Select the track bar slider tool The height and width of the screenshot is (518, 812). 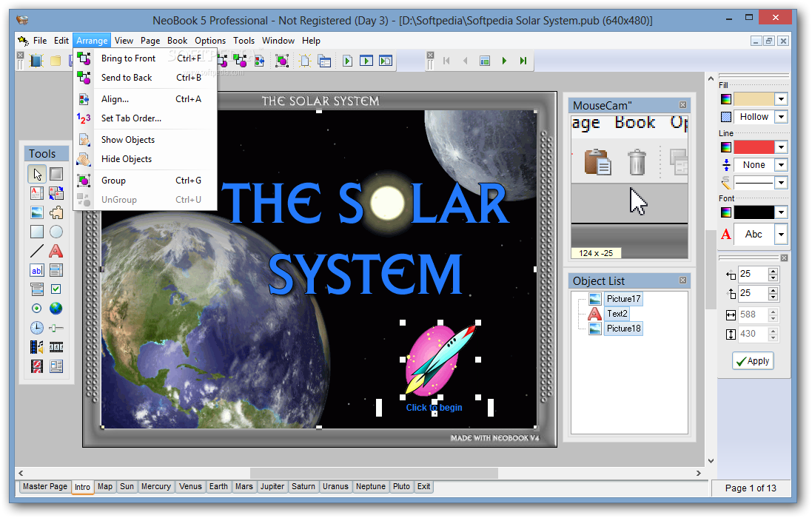pyautogui.click(x=56, y=328)
